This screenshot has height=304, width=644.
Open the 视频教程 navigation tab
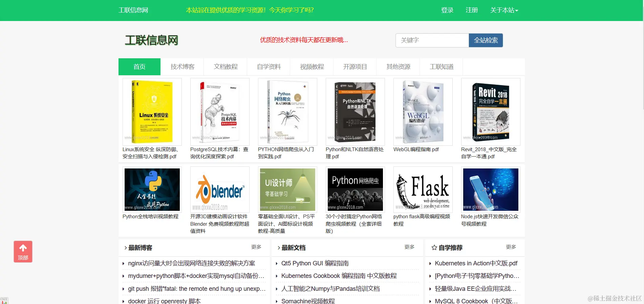click(x=312, y=67)
